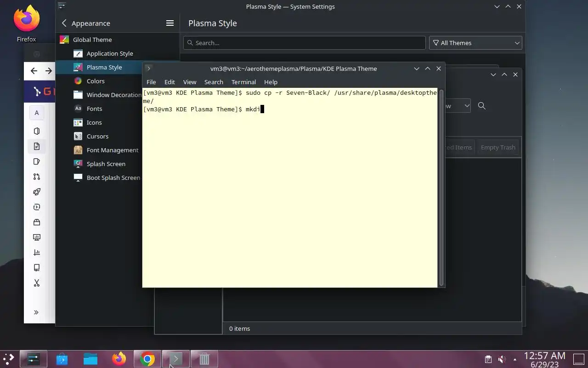
Task: Open the file manager from taskbar
Action: coord(90,359)
